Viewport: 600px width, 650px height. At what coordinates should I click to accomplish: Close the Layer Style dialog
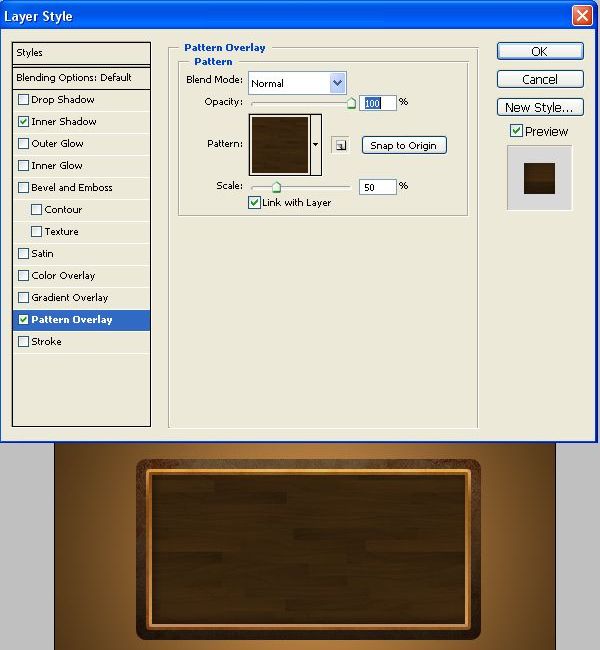pos(581,16)
